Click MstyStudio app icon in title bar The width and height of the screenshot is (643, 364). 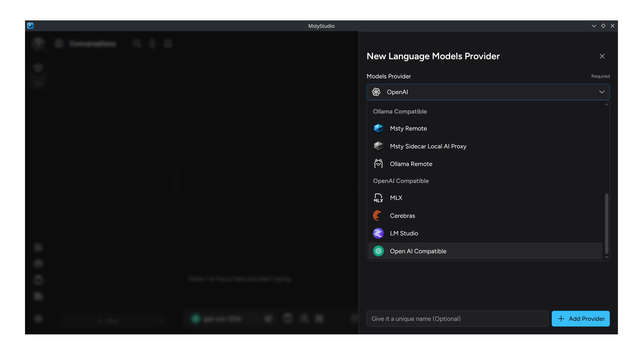(x=30, y=26)
